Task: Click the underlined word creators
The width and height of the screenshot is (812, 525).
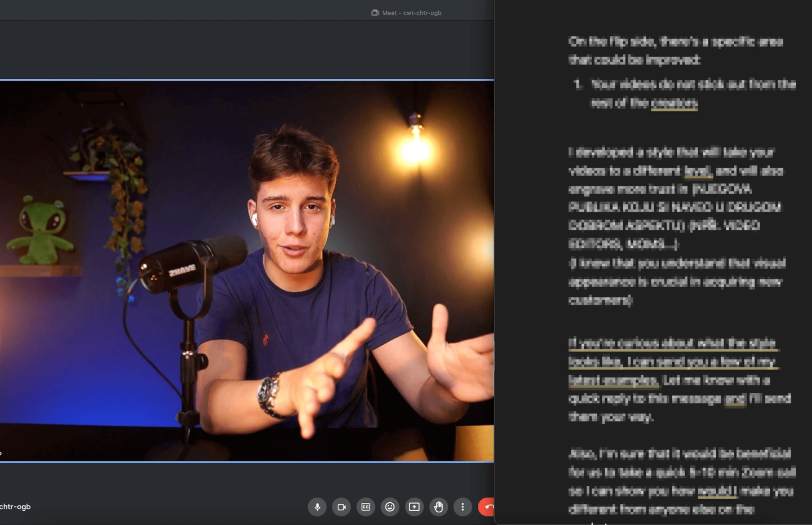Action: [674, 103]
